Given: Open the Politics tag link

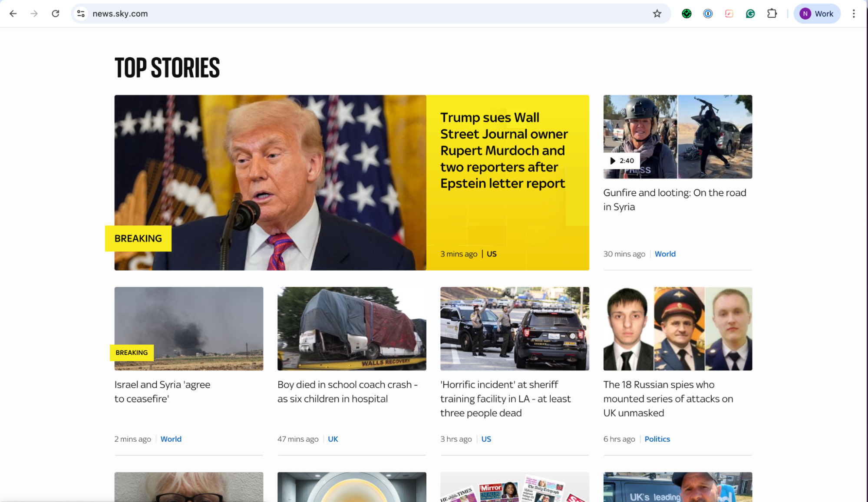Looking at the screenshot, I should (x=657, y=439).
